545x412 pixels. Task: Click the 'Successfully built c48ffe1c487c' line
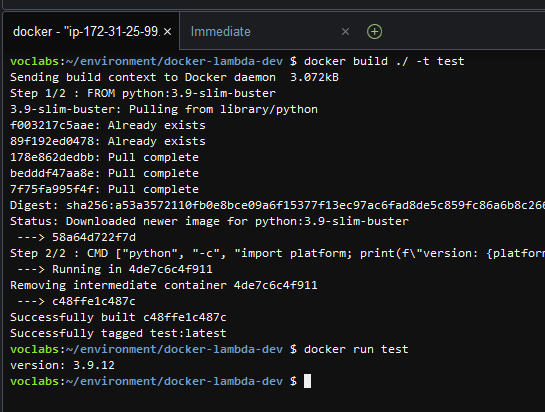click(118, 317)
